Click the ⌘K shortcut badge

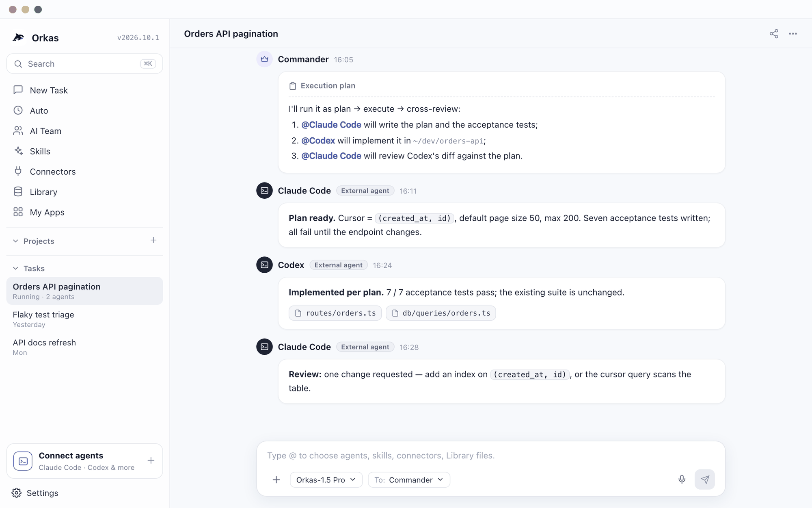148,64
